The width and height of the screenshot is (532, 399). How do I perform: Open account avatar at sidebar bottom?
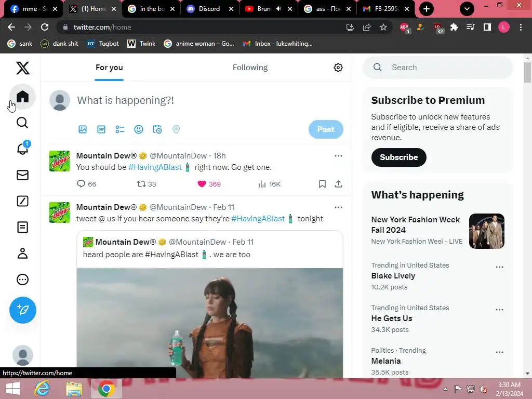click(23, 355)
